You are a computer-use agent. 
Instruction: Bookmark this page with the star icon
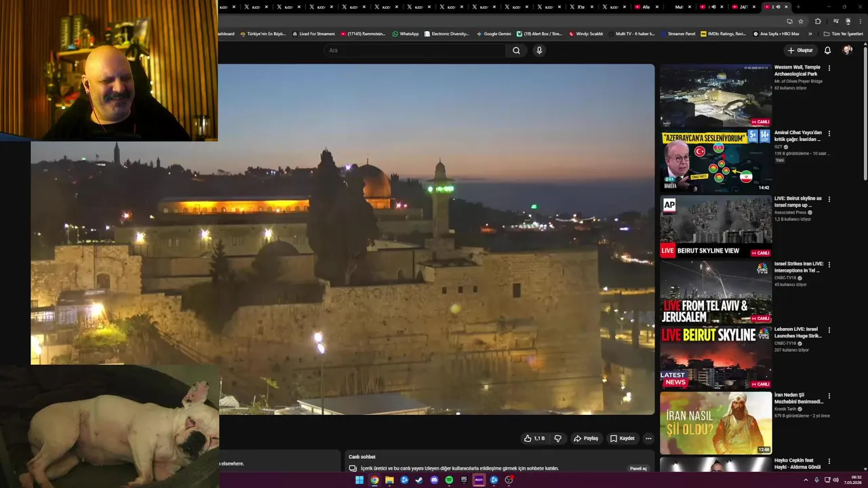[x=801, y=21]
